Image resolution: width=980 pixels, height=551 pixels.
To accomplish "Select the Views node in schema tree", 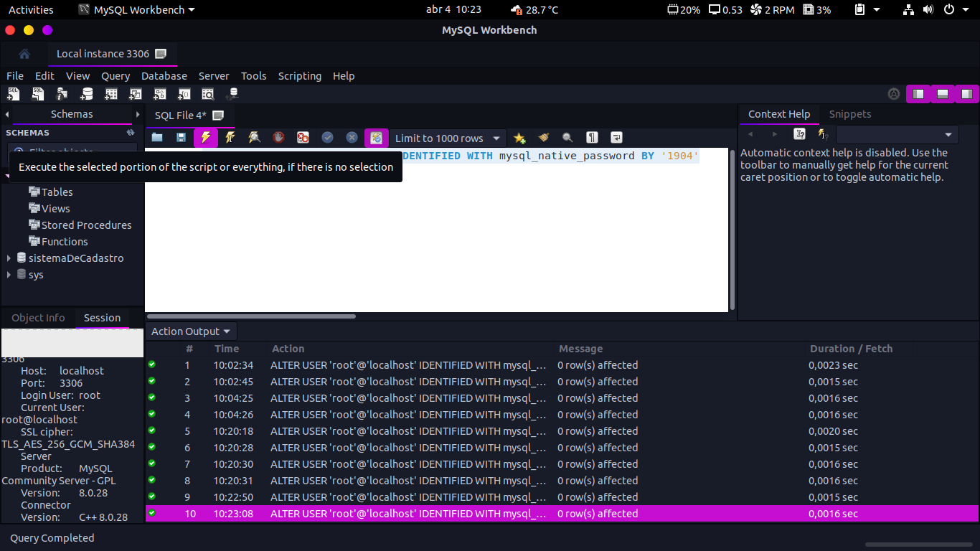I will (55, 209).
